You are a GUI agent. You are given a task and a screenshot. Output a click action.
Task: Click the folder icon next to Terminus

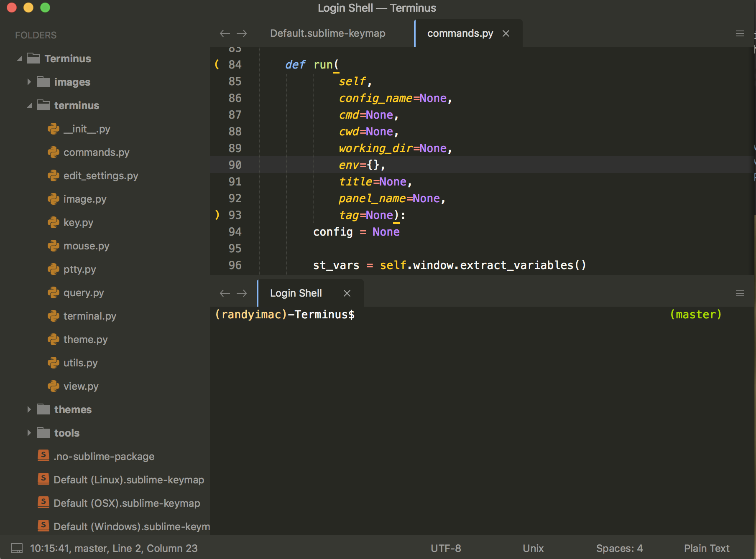[x=33, y=58]
